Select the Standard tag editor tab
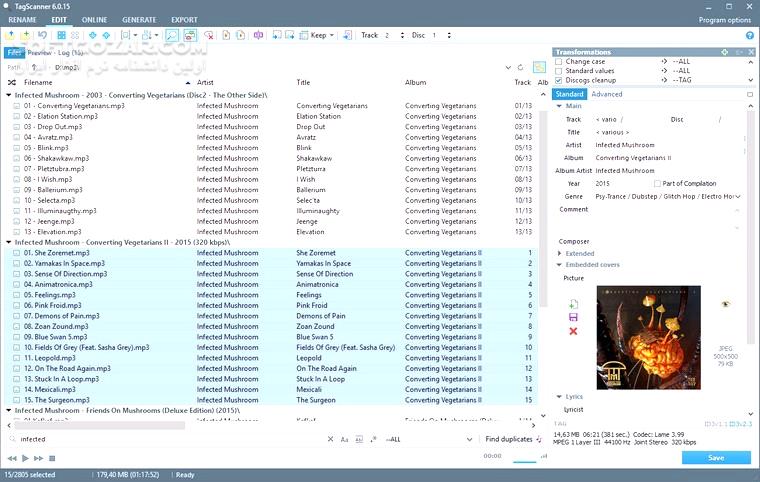This screenshot has width=760, height=482. 570,94
